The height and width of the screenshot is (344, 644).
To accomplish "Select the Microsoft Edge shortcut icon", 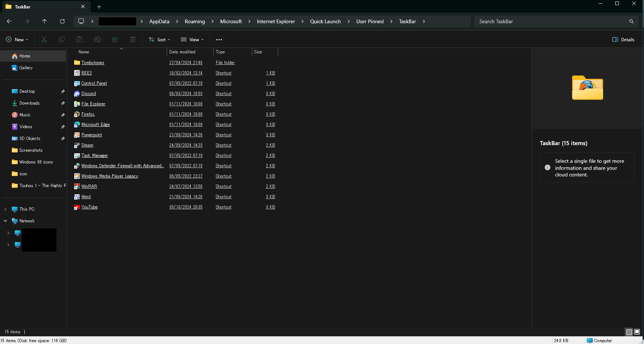I will (77, 124).
